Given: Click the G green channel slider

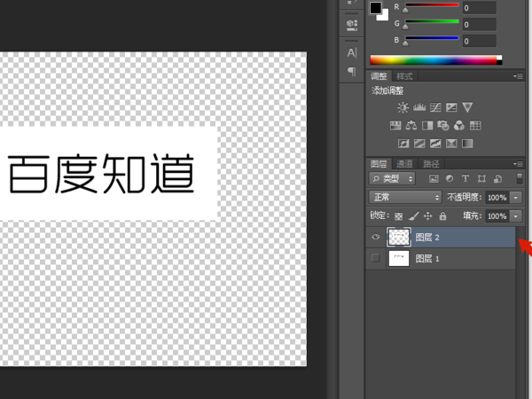Looking at the screenshot, I should point(432,22).
